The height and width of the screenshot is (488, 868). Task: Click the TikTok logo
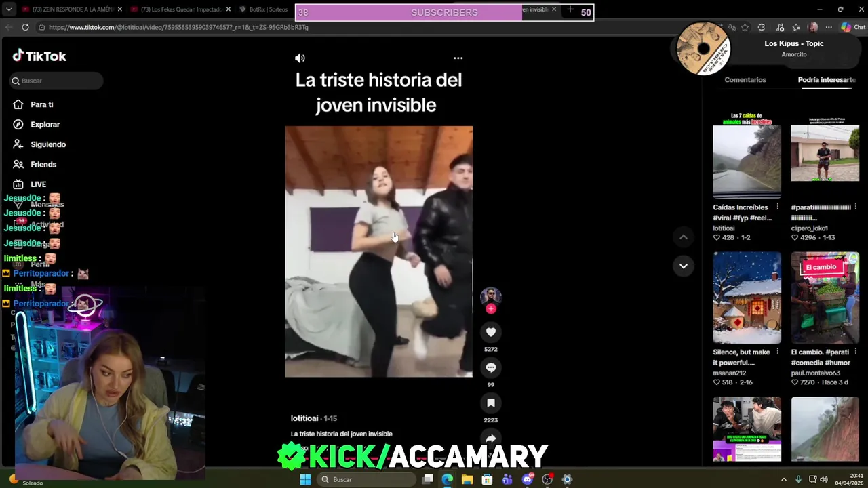[39, 56]
